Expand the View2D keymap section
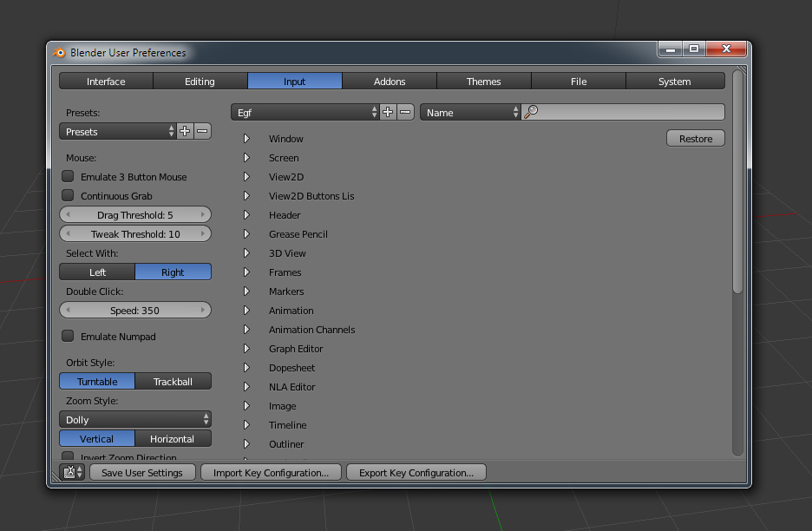The height and width of the screenshot is (531, 812). 246,177
